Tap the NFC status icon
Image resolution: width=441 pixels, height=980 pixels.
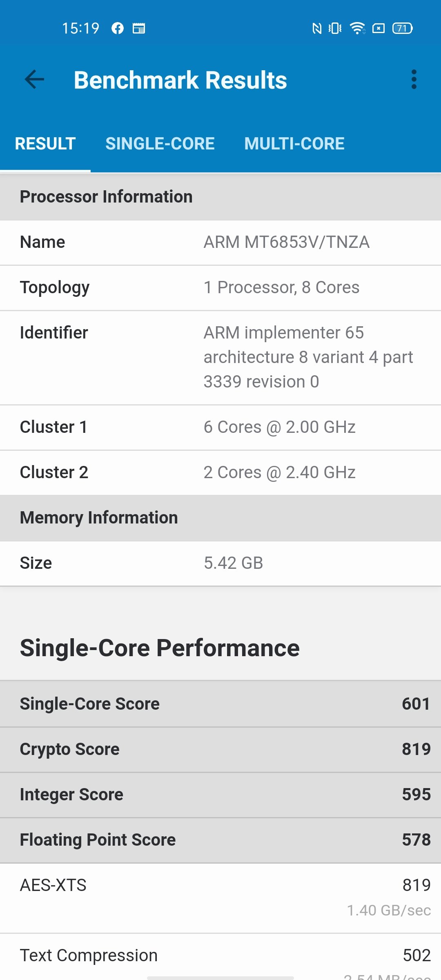[317, 28]
